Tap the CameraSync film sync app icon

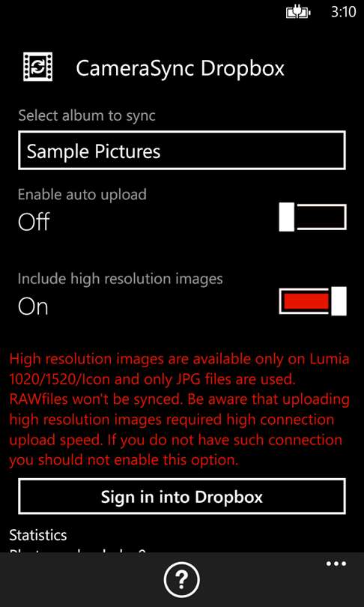tap(37, 67)
